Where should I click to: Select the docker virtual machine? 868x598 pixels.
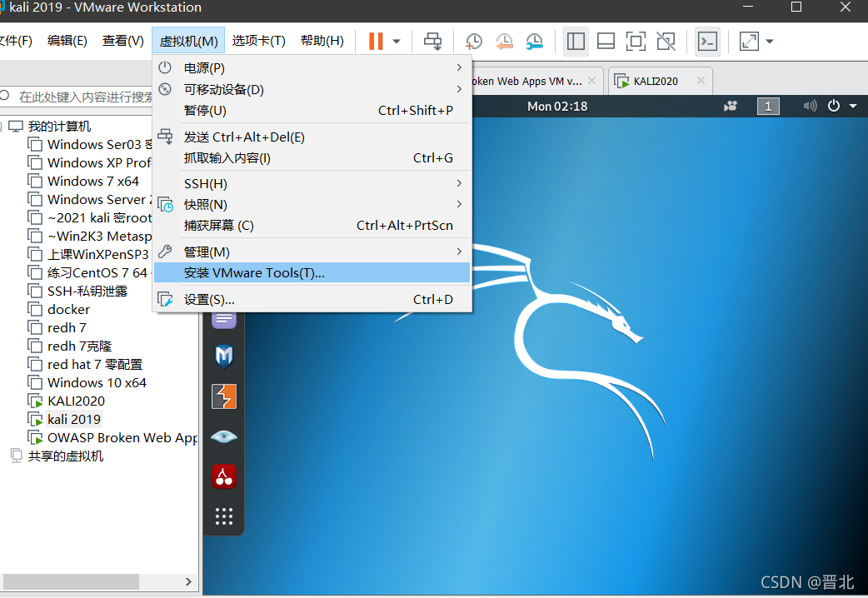point(68,309)
